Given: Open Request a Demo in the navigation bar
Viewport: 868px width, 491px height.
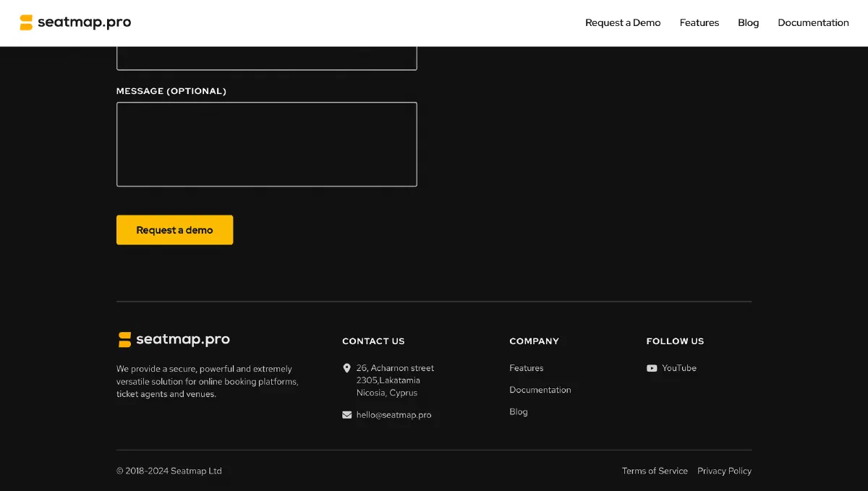Looking at the screenshot, I should click(623, 22).
